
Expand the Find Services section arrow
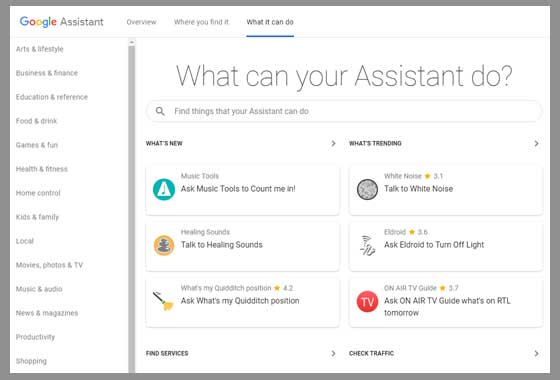pyautogui.click(x=333, y=353)
